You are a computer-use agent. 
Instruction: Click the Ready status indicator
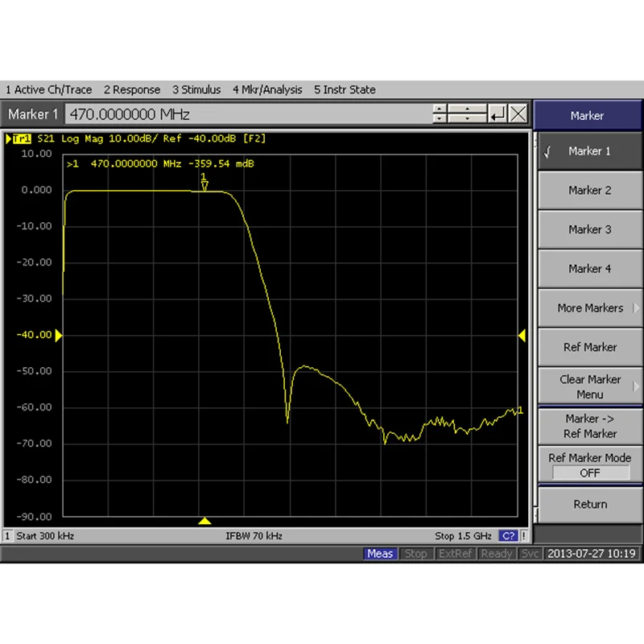point(497,554)
